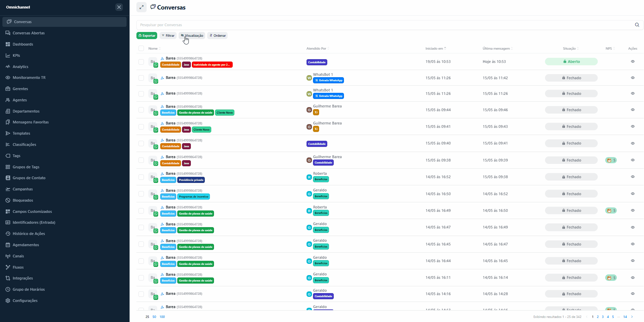Open Bloqueados from the sidebar

[x=23, y=200]
